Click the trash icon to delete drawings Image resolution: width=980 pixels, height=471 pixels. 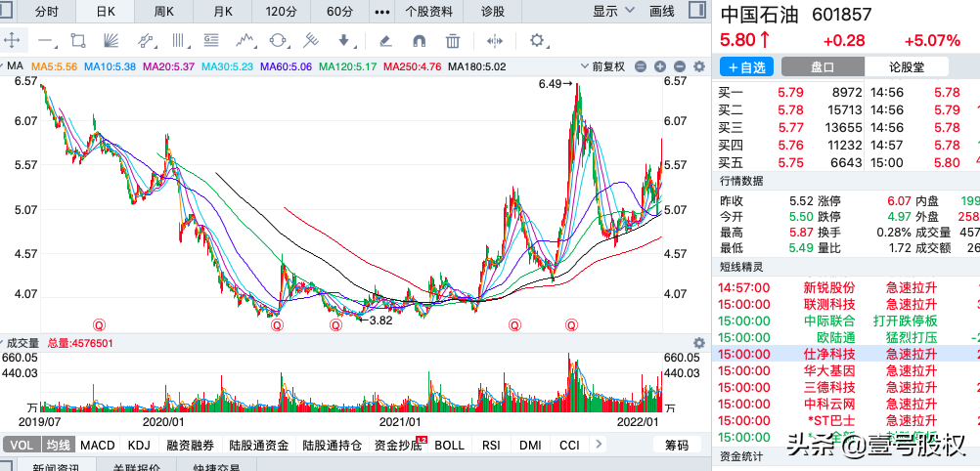tap(453, 41)
